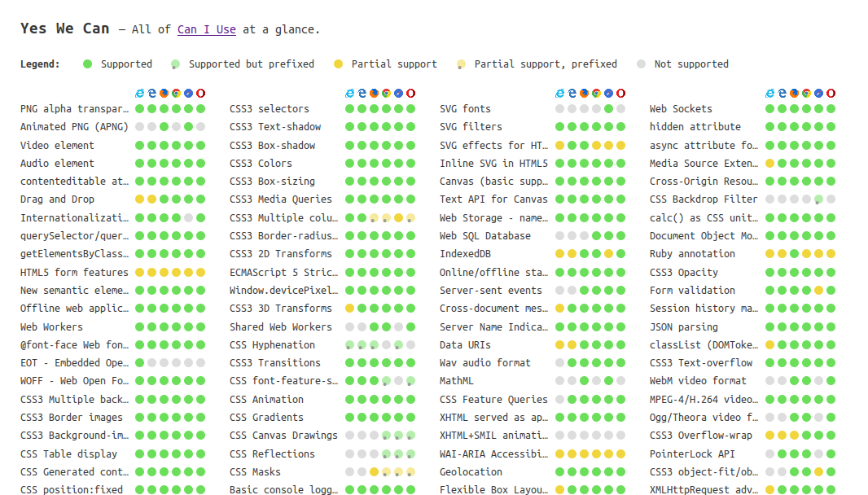Click the Internet Explorer icon above Web Sockets

coord(769,94)
